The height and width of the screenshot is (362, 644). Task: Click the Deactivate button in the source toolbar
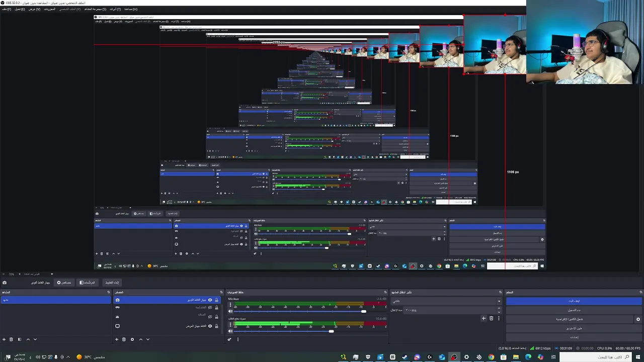point(112,283)
